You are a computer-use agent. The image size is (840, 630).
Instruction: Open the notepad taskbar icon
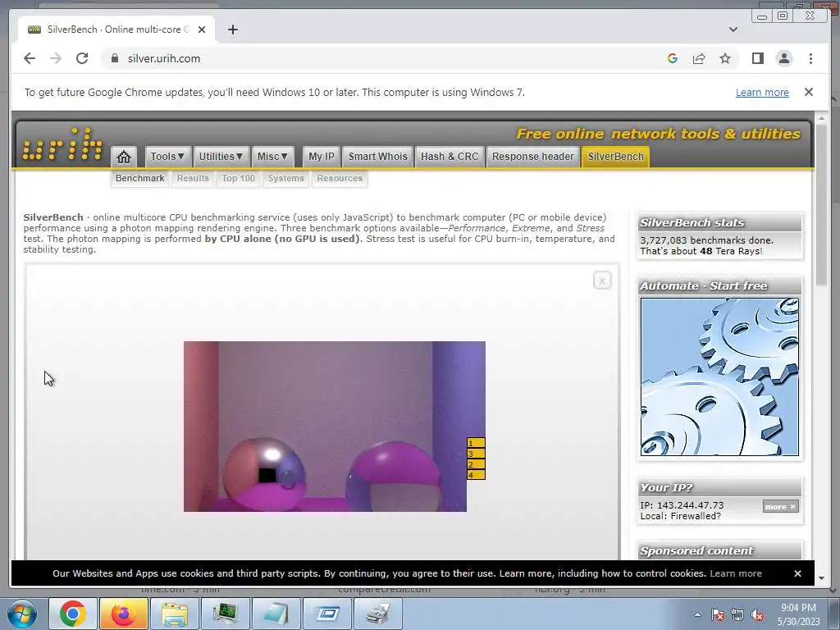[276, 614]
